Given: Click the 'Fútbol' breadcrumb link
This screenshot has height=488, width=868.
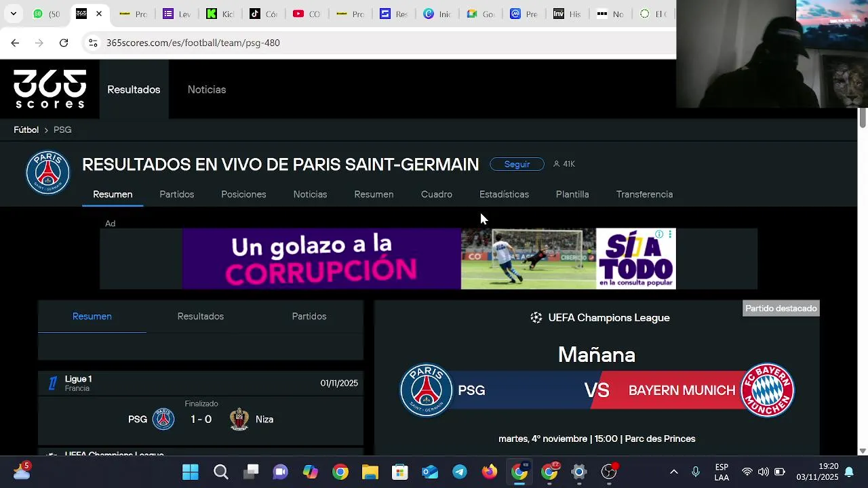Looking at the screenshot, I should tap(26, 129).
